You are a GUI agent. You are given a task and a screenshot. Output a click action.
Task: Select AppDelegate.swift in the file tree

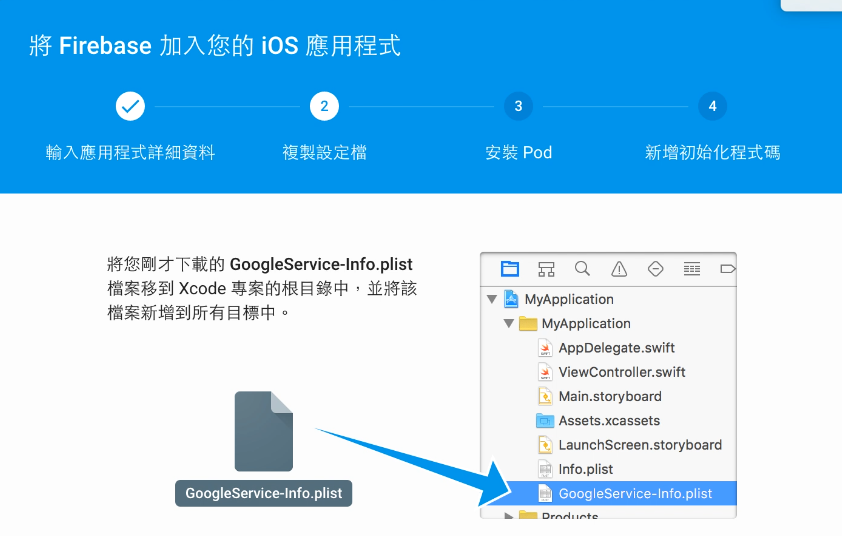point(608,347)
